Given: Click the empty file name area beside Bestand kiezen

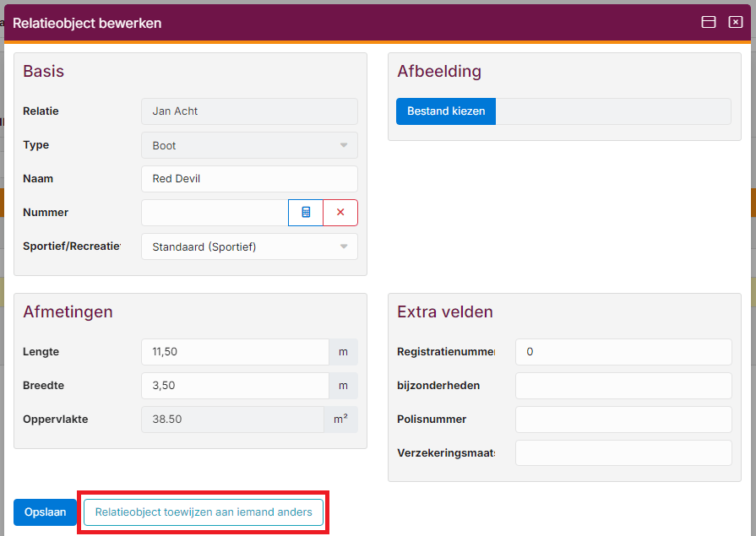Looking at the screenshot, I should (x=613, y=111).
